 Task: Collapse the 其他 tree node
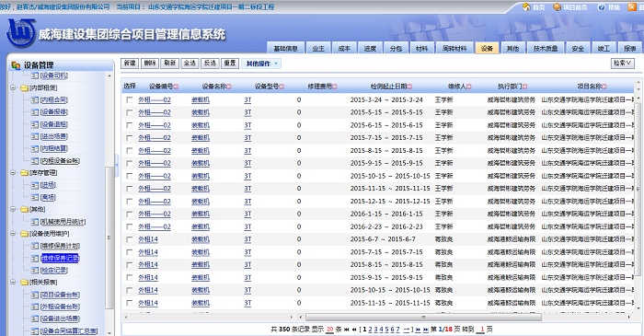[13, 210]
